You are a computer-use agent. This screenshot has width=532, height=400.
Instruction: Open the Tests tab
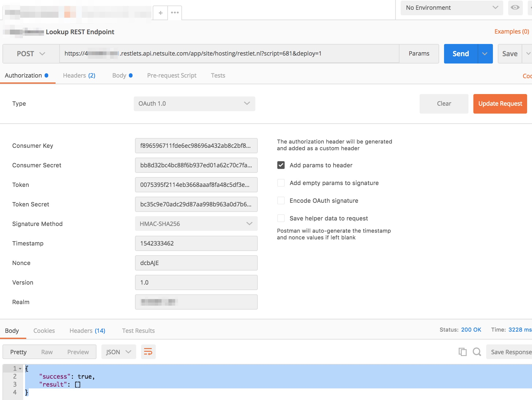point(218,75)
